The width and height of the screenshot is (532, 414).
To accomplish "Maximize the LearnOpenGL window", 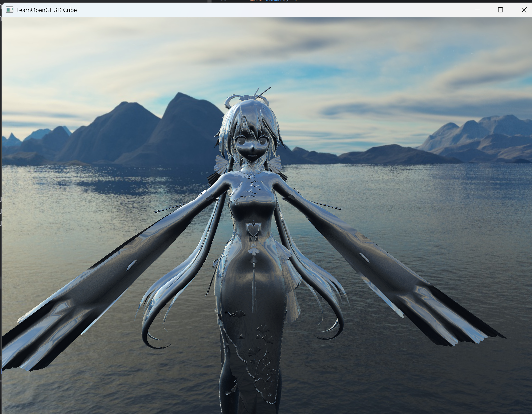I will [500, 10].
